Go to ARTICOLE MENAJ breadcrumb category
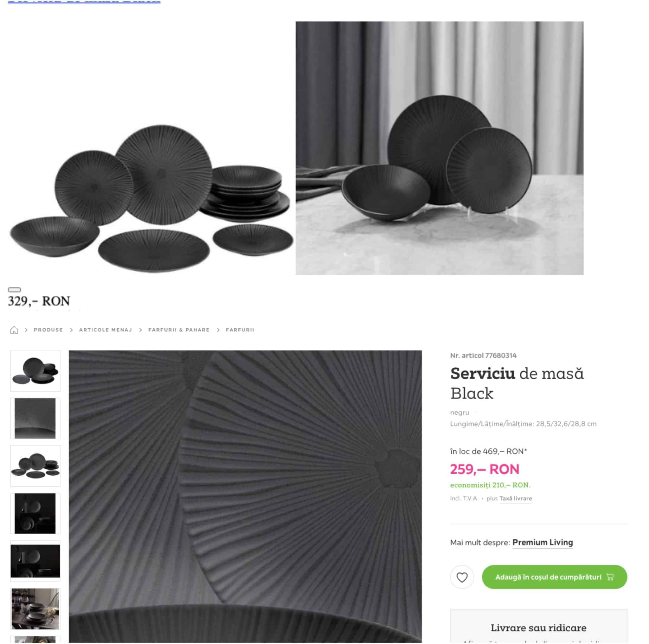The height and width of the screenshot is (644, 649). click(x=106, y=330)
